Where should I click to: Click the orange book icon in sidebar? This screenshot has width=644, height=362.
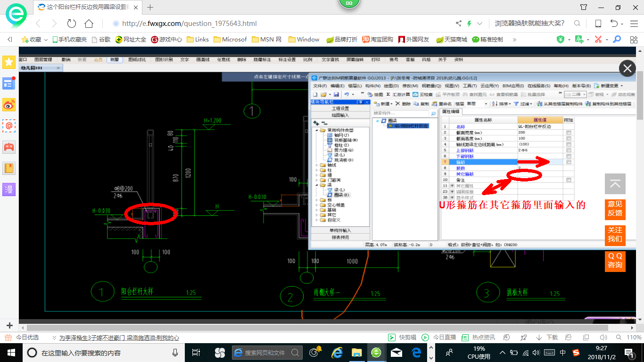click(x=9, y=168)
